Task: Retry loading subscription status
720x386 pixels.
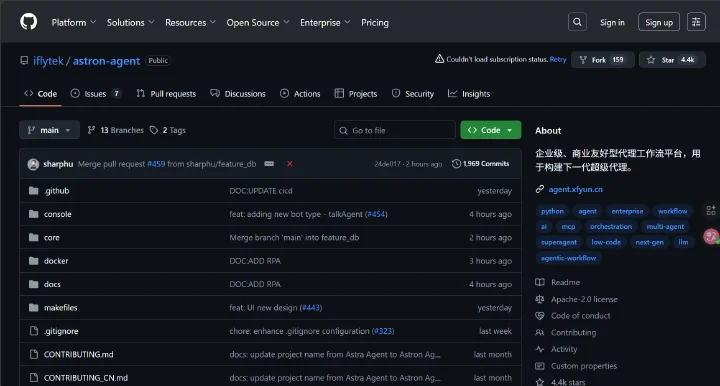Action: coord(558,59)
